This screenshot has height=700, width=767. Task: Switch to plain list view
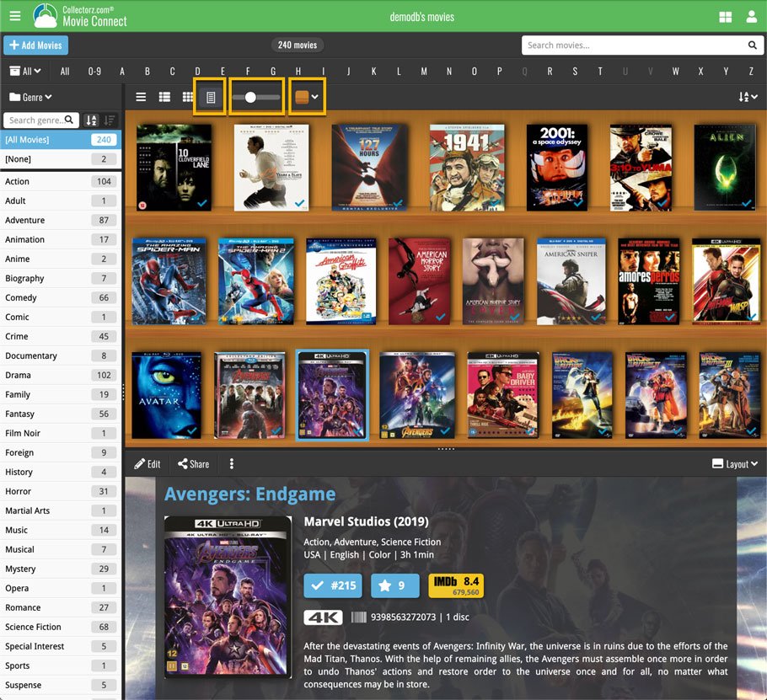[x=141, y=98]
